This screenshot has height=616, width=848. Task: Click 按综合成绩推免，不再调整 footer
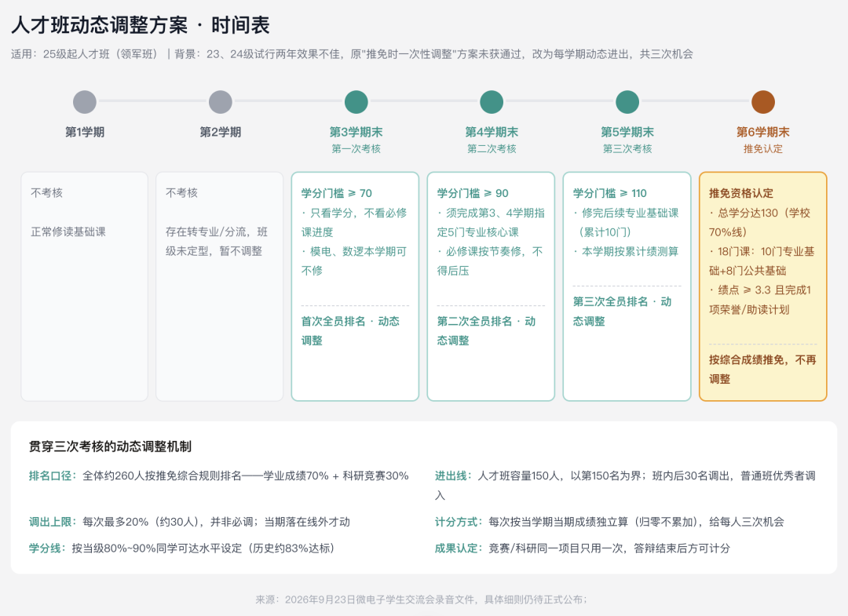(762, 370)
